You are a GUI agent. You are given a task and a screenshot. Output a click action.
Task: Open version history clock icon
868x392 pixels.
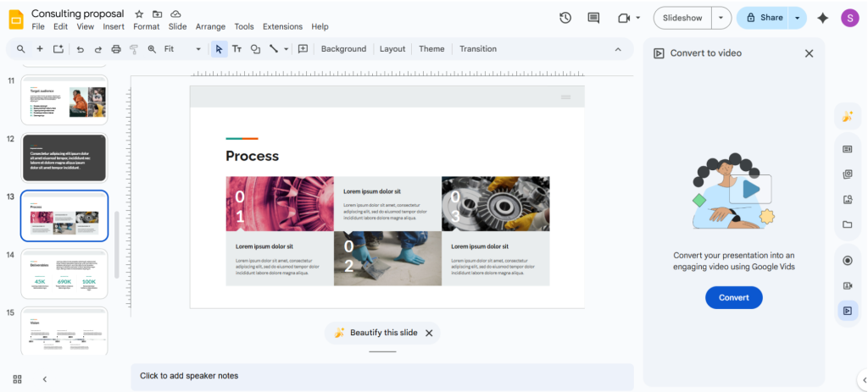(x=565, y=19)
